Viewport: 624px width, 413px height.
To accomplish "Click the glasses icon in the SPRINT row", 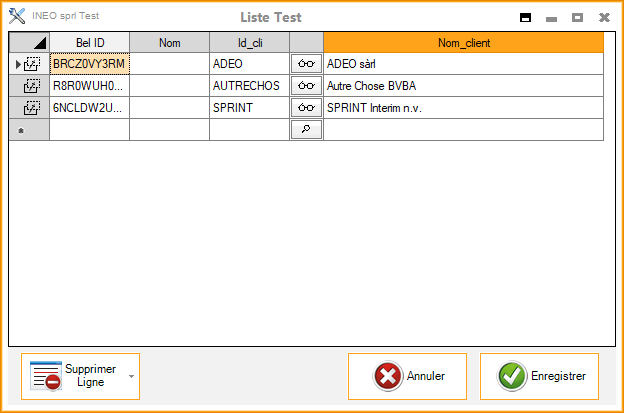I will pyautogui.click(x=306, y=108).
